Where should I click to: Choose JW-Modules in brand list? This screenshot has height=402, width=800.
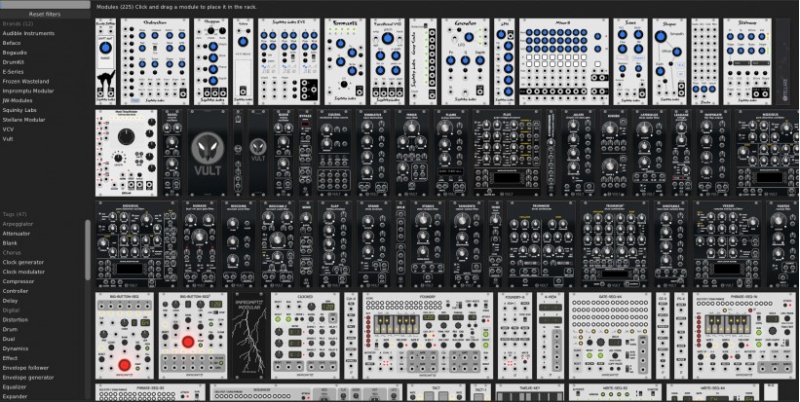pos(17,100)
